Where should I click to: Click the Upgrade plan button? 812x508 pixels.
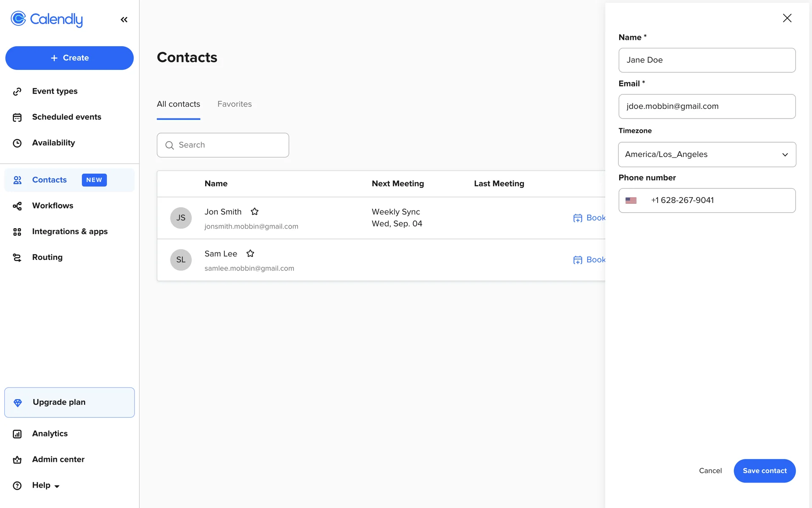pos(69,402)
